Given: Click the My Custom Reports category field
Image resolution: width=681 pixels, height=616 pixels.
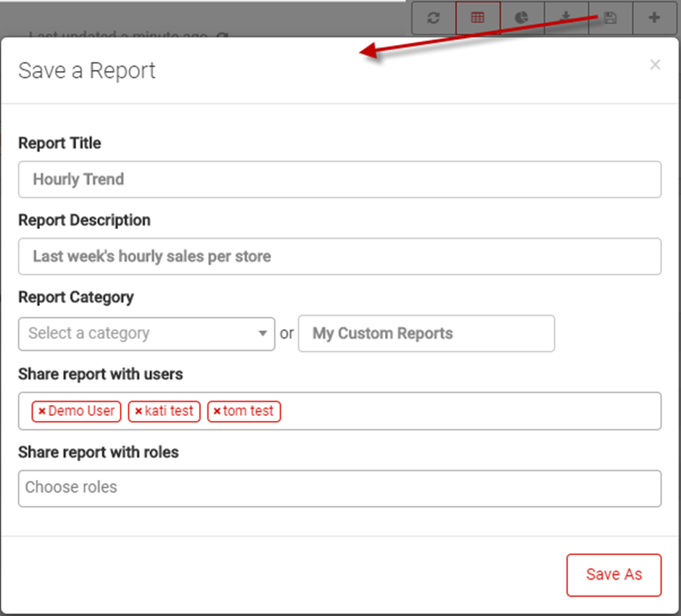Looking at the screenshot, I should pos(426,334).
